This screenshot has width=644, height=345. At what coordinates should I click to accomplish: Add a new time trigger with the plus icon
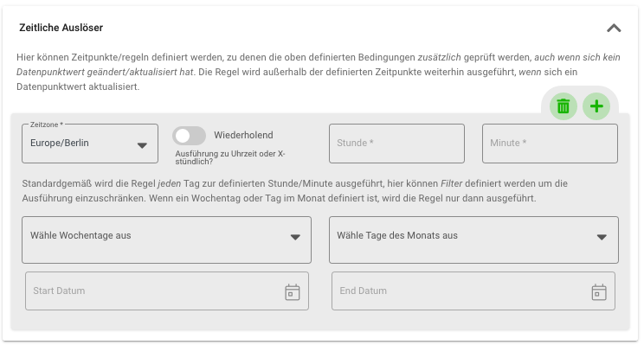point(596,106)
